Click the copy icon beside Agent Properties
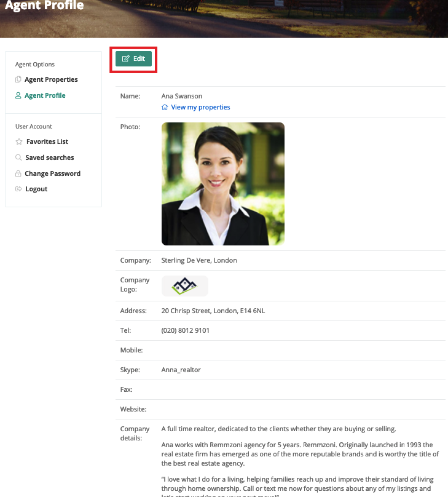 coord(18,80)
